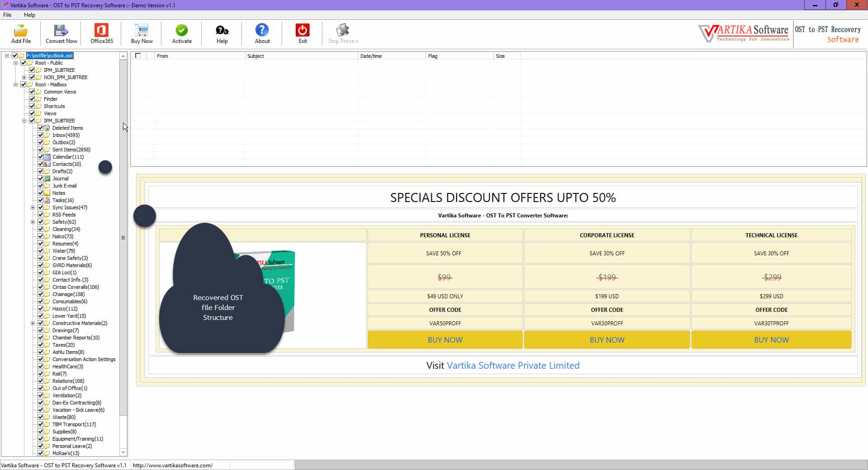Sort by the From column header
This screenshot has height=470, width=868.
tap(199, 56)
